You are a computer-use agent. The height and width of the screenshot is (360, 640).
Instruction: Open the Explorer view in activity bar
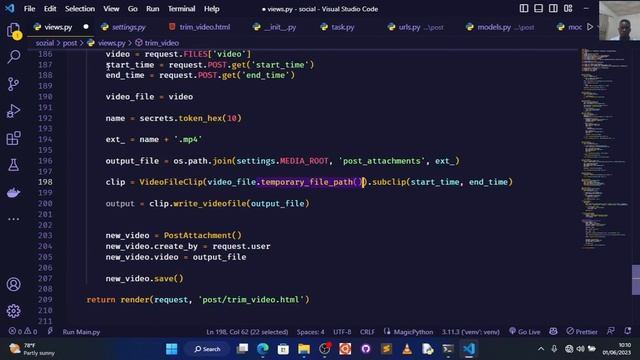click(13, 31)
